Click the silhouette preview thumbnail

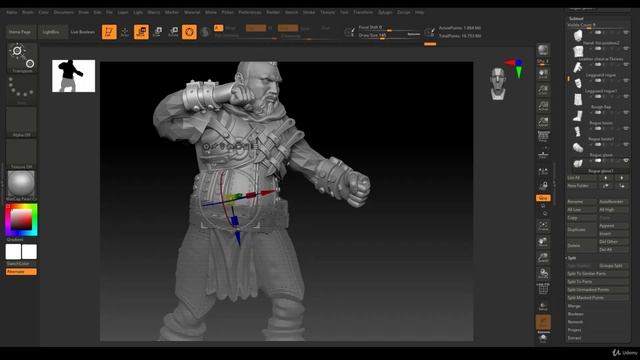73,76
